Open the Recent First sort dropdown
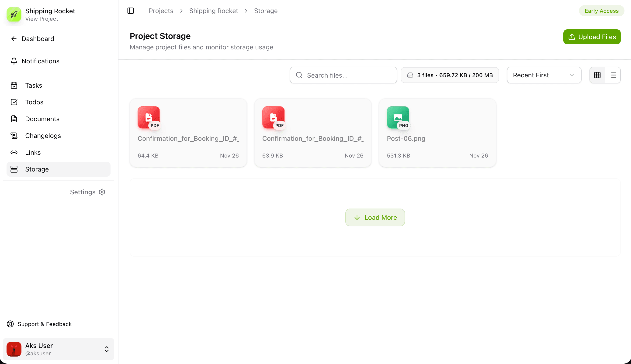 [544, 75]
